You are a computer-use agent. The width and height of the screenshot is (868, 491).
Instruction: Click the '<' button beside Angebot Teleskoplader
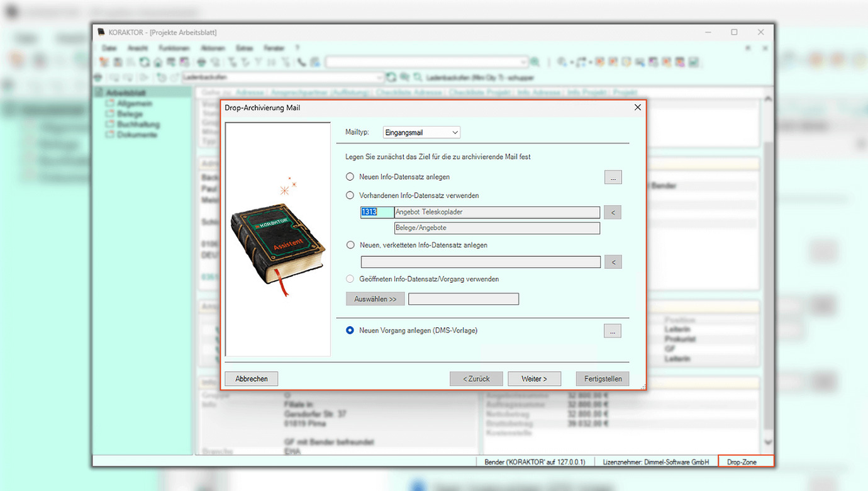point(613,213)
